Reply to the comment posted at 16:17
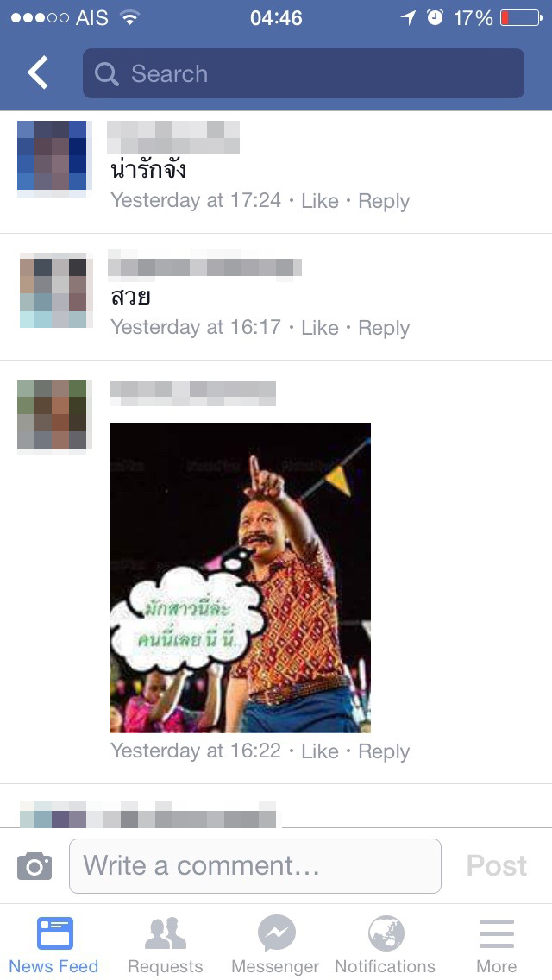552x980 pixels. (x=384, y=328)
